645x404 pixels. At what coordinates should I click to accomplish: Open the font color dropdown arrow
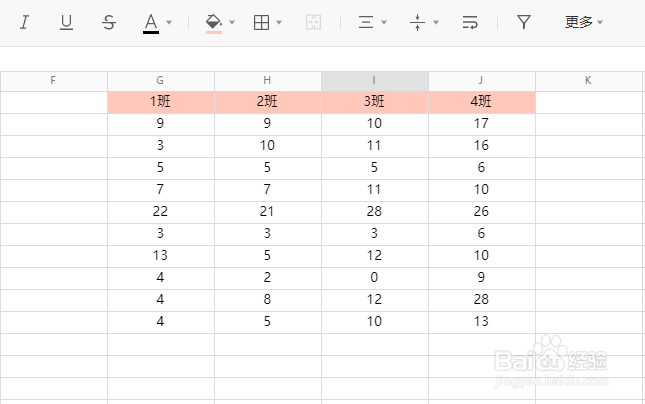coord(169,22)
